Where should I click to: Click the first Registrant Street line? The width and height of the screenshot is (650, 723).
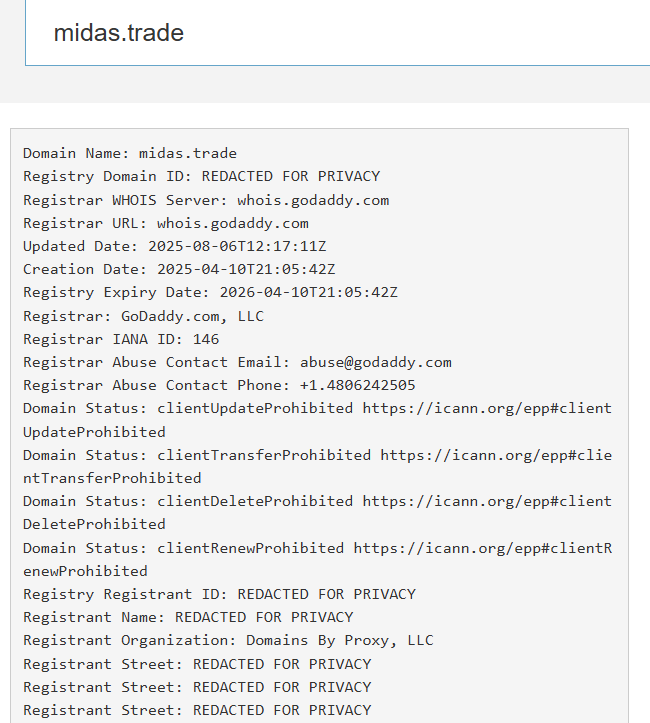coord(197,664)
